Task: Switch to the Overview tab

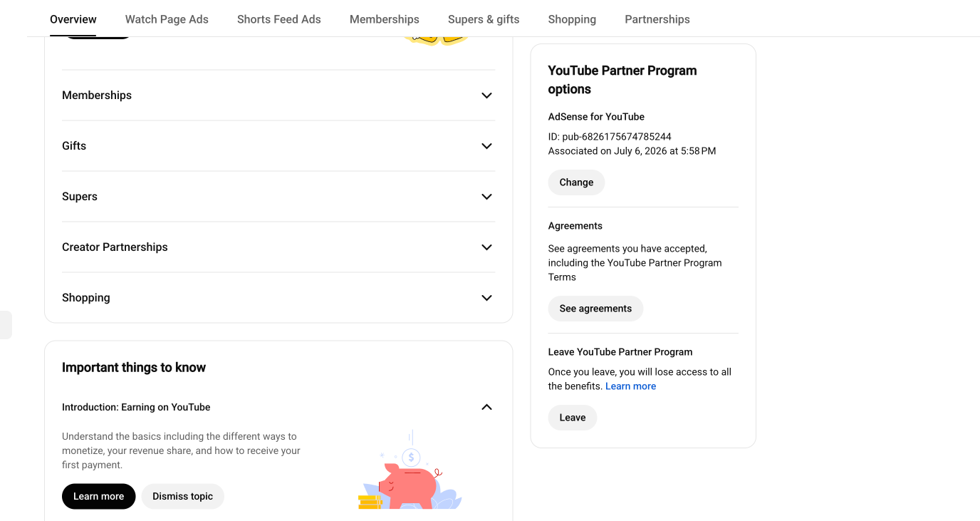Action: tap(73, 19)
